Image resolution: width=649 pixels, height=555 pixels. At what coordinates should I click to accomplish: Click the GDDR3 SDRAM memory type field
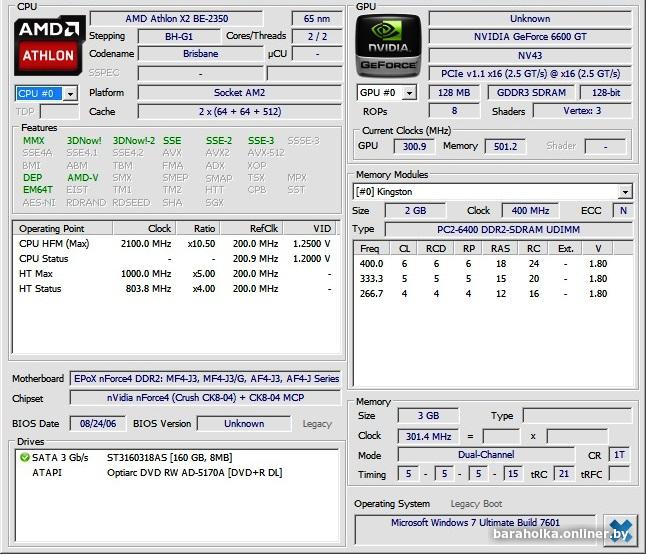click(x=531, y=93)
